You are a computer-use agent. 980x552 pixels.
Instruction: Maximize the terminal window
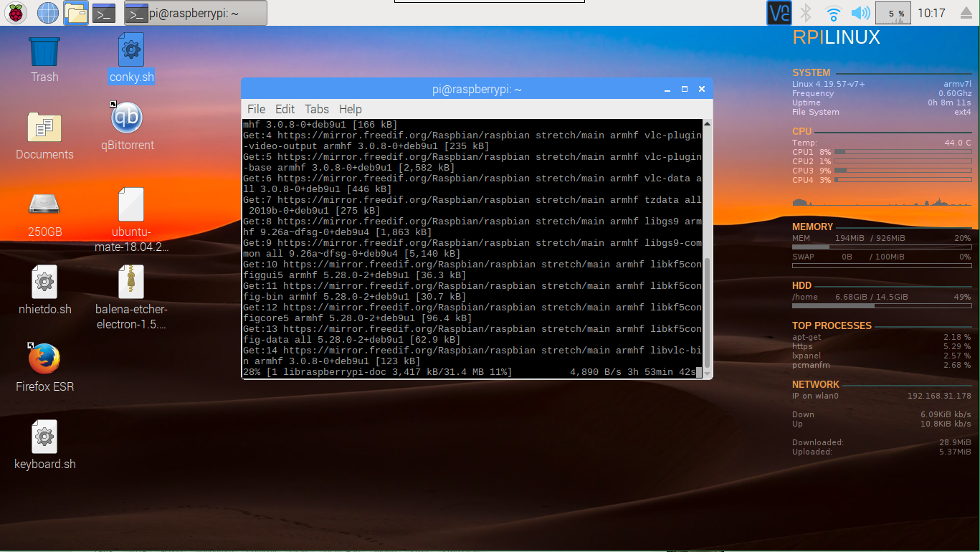[x=685, y=89]
